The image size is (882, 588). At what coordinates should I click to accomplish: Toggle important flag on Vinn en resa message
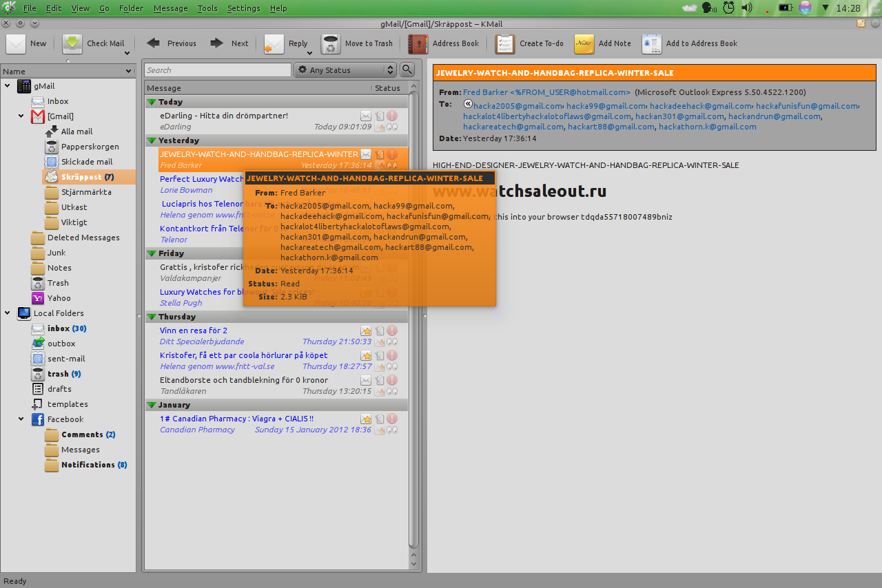392,330
